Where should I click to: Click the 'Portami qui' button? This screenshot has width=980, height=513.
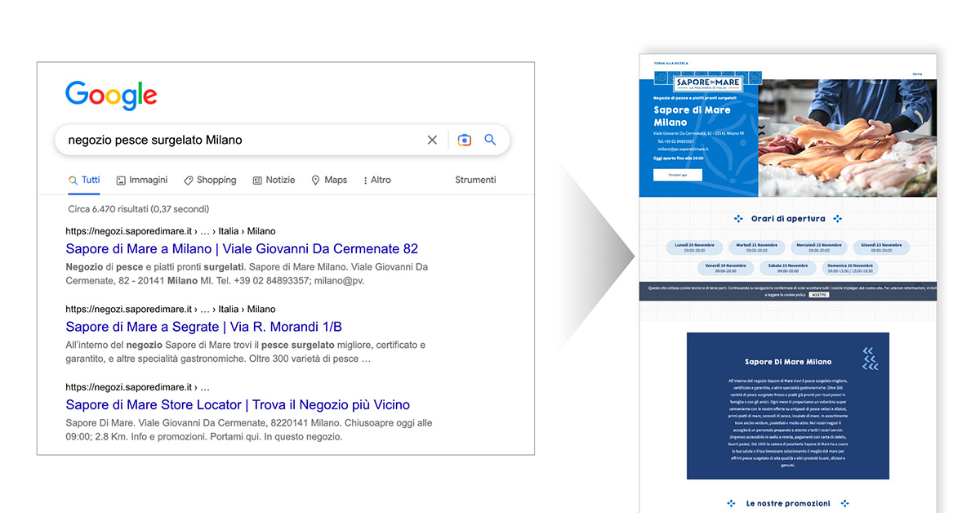pos(678,175)
